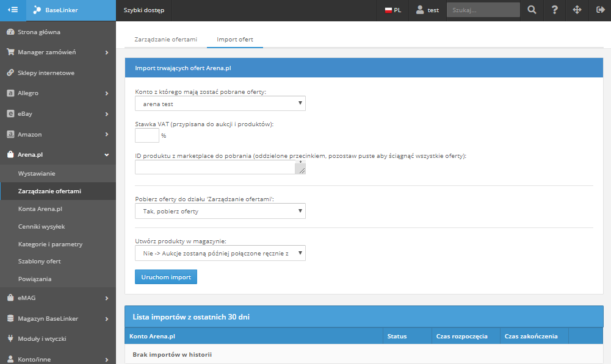Click the logout icon
Image resolution: width=611 pixels, height=364 pixels.
pos(600,10)
